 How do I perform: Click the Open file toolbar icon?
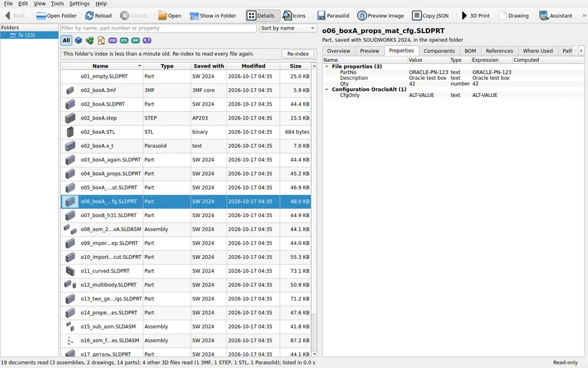click(x=162, y=16)
